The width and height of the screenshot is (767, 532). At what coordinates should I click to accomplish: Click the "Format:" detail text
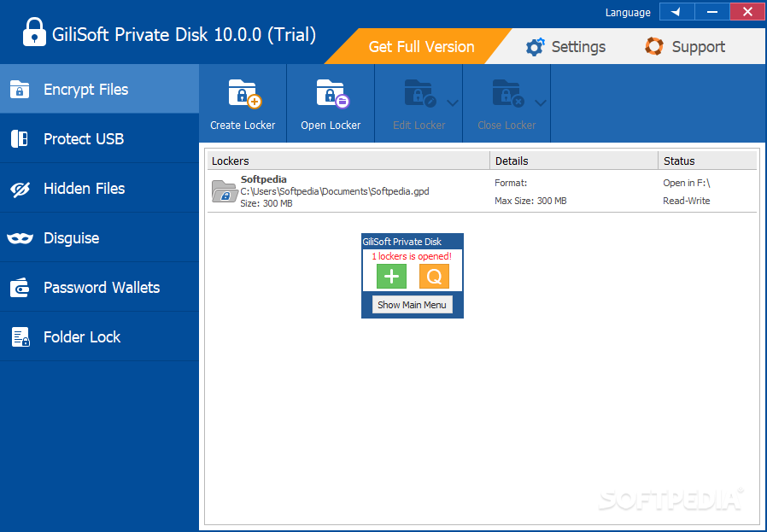tap(511, 183)
